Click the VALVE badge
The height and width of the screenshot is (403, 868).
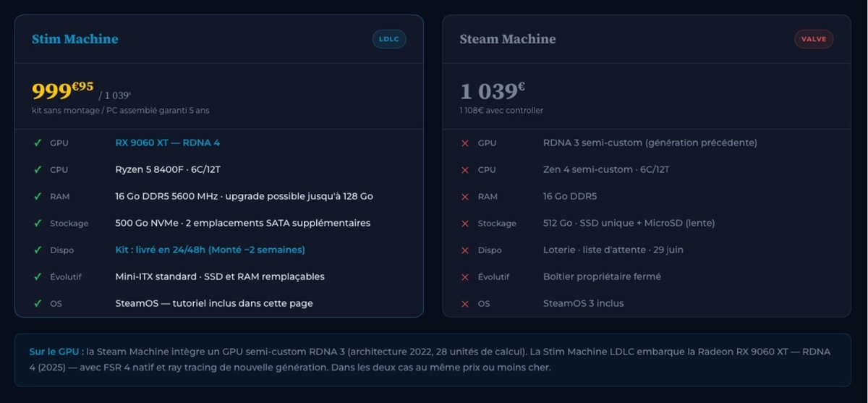814,39
